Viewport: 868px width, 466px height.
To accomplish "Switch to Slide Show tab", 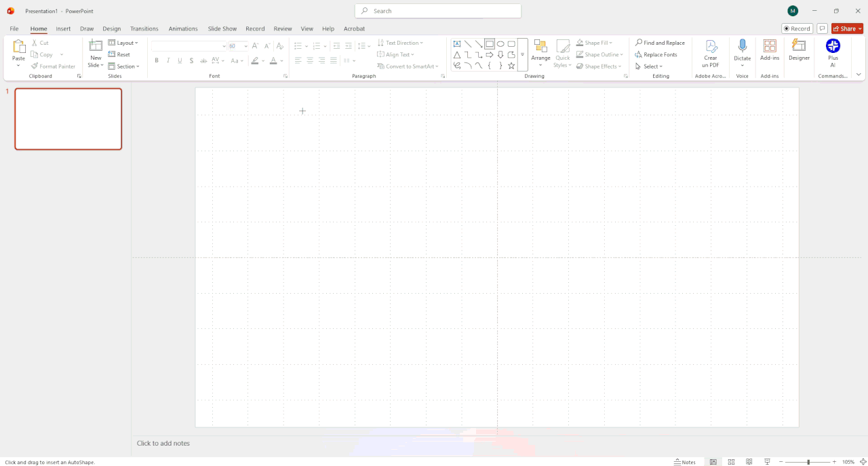I will coord(222,28).
